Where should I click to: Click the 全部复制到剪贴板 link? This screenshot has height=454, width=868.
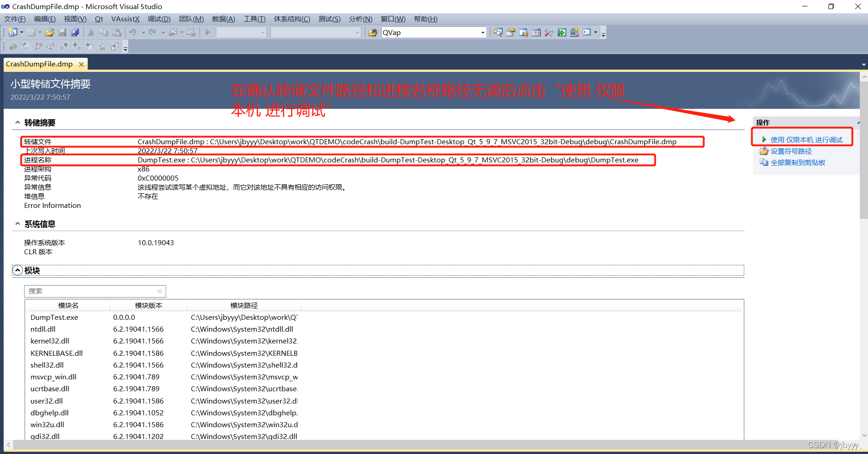(798, 162)
